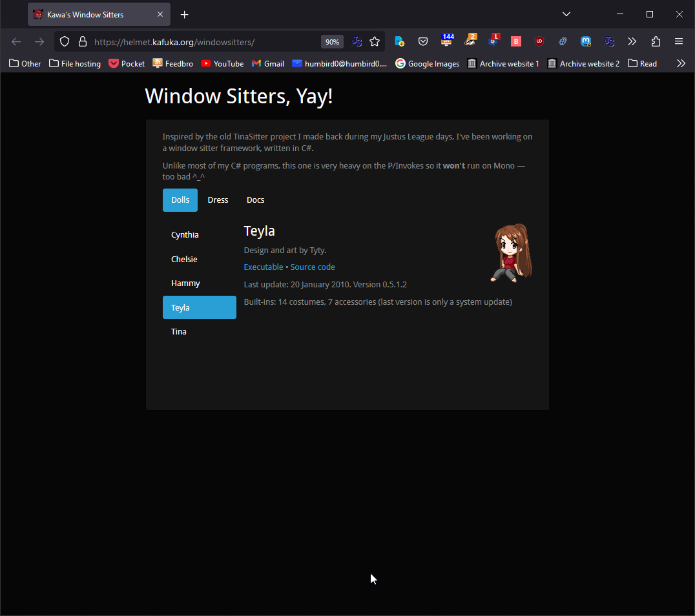Open the uBlock Origin extension

coord(539,42)
